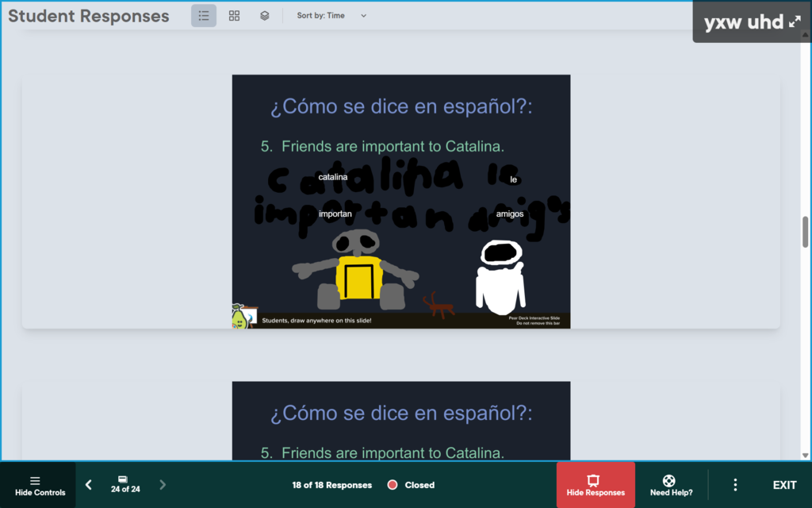Open the Need Help lifebuoy icon
The height and width of the screenshot is (508, 812).
click(x=669, y=480)
